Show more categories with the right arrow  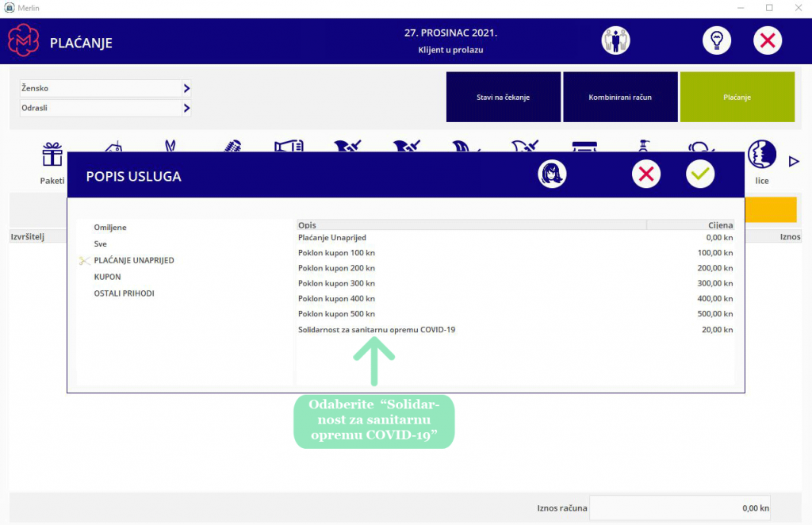[x=794, y=162]
